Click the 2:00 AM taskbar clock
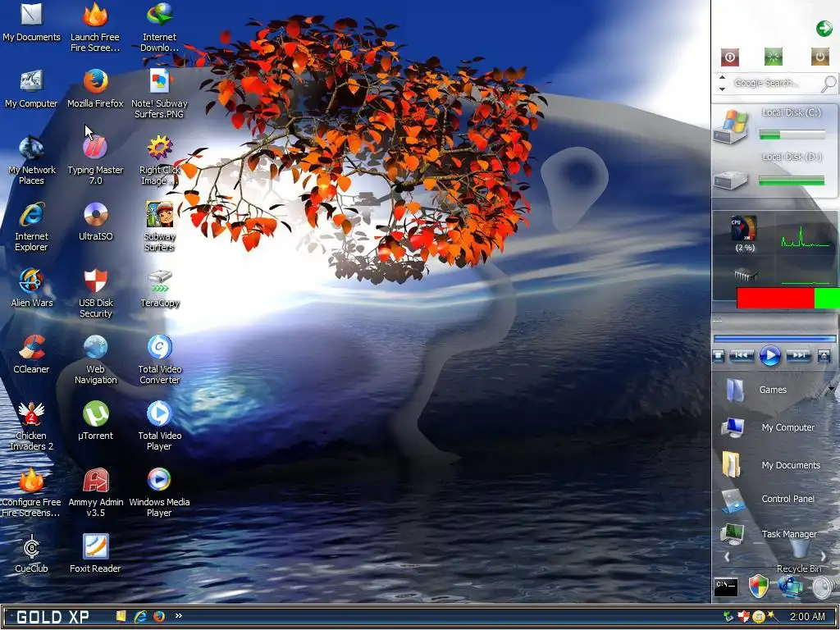Viewport: 840px width, 630px height. click(x=807, y=617)
